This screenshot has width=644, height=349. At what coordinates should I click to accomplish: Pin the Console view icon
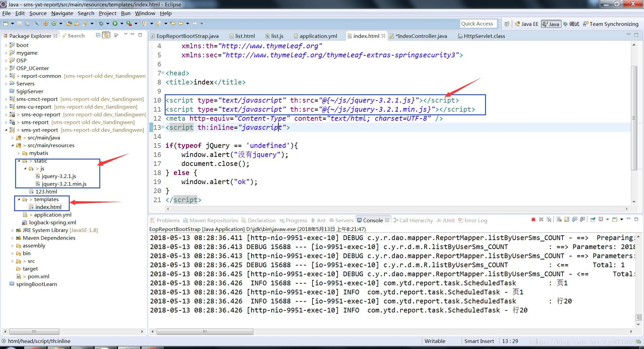[x=593, y=220]
